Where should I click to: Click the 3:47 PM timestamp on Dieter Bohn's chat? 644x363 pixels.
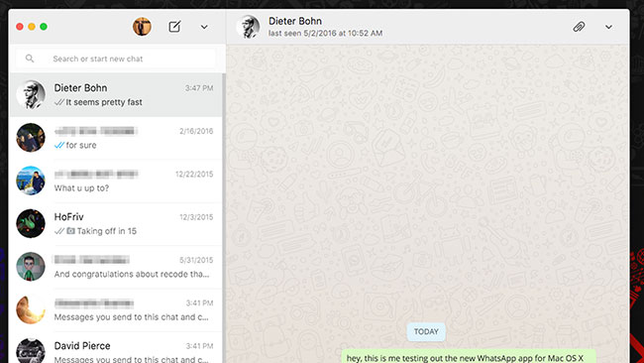tap(199, 88)
